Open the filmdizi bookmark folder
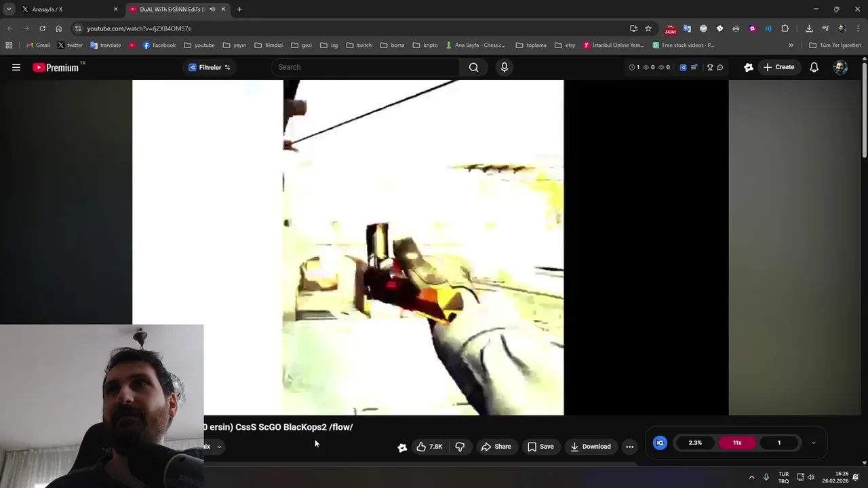Screen dimensions: 868x488 [269, 45]
